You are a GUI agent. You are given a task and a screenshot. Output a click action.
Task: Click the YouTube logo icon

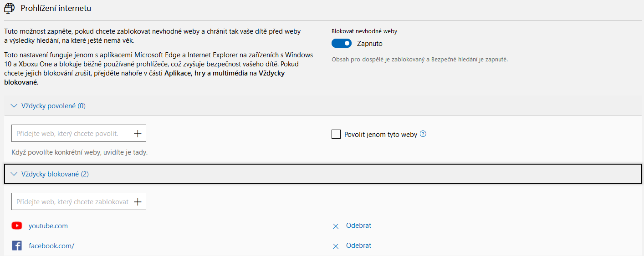(17, 226)
